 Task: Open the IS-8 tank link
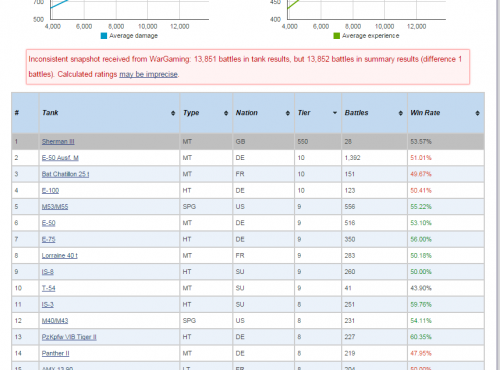tap(48, 272)
